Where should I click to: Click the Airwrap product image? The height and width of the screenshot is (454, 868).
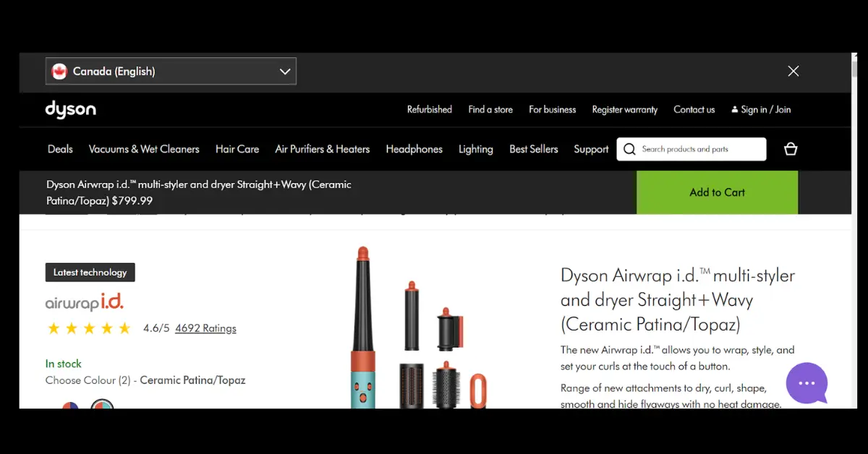tap(420, 327)
